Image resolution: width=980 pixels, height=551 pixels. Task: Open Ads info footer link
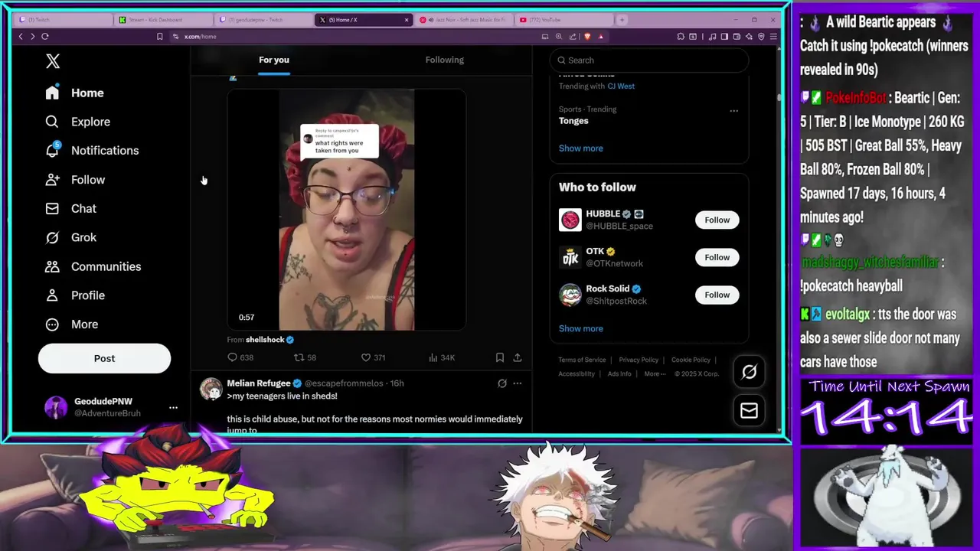click(619, 374)
